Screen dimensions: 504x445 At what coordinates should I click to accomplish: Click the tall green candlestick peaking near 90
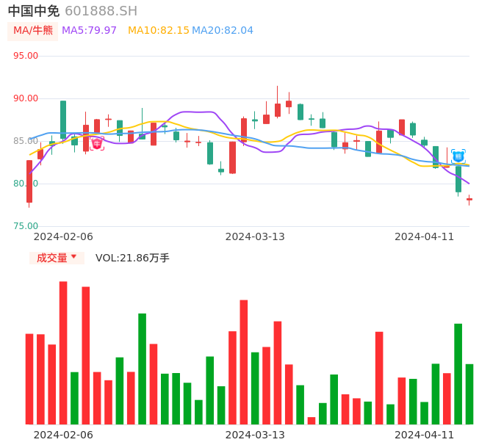point(63,119)
